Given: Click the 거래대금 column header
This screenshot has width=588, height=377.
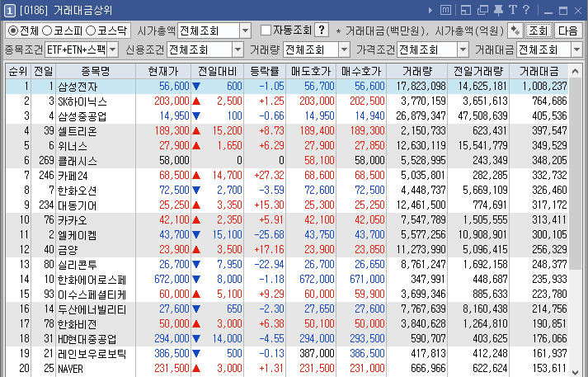Looking at the screenshot, I should click(539, 71).
